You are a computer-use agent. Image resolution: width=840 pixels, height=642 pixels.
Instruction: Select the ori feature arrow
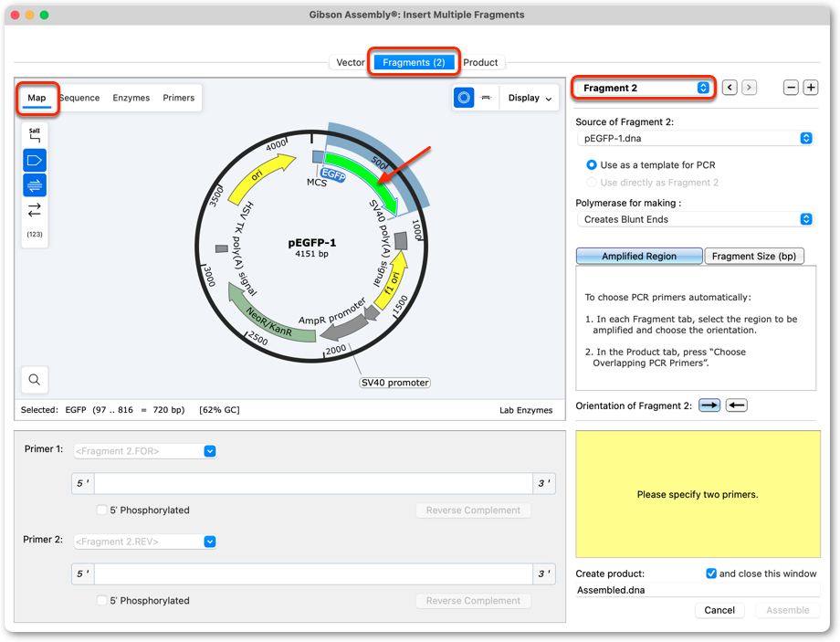coord(257,177)
